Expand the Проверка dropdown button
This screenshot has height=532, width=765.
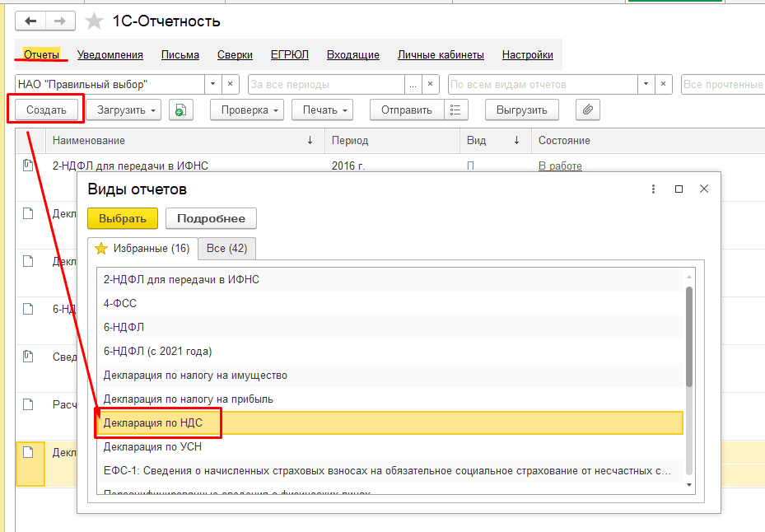(246, 110)
